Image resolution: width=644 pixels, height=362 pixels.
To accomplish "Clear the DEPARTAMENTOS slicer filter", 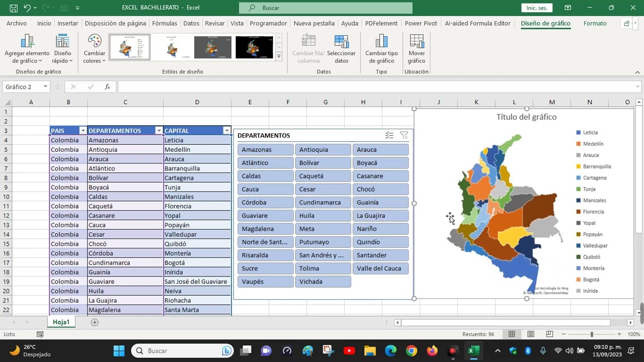I will [404, 135].
